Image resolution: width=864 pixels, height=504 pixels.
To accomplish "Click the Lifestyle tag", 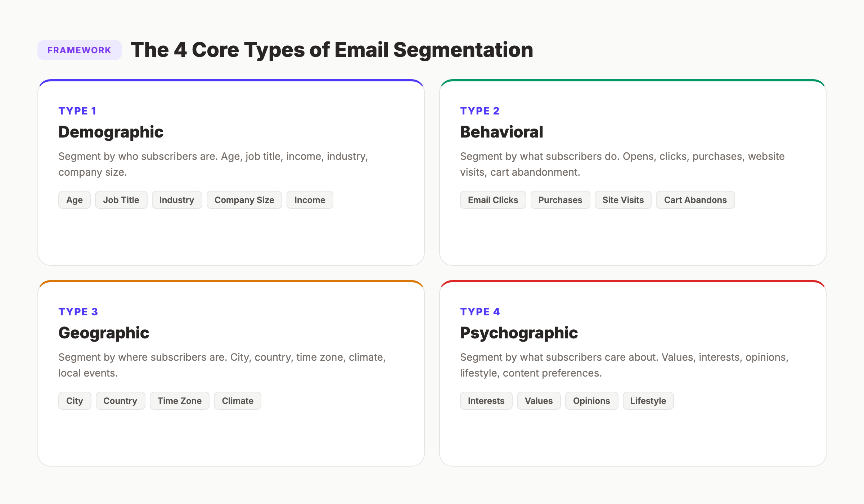I will click(648, 401).
